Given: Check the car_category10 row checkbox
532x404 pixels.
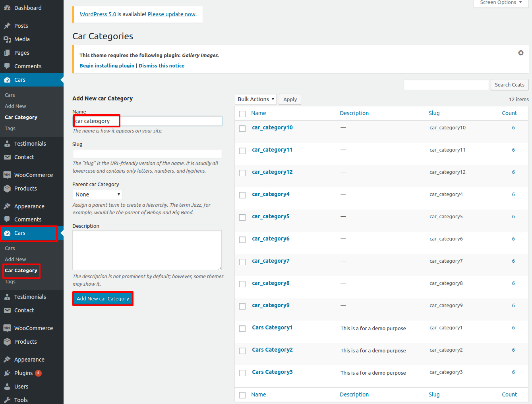Looking at the screenshot, I should point(242,129).
